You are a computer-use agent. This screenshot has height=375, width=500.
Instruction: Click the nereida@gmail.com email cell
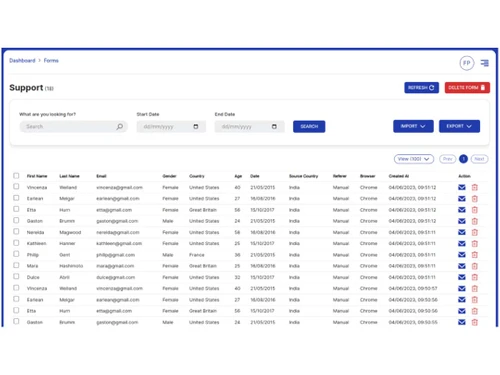coord(118,232)
